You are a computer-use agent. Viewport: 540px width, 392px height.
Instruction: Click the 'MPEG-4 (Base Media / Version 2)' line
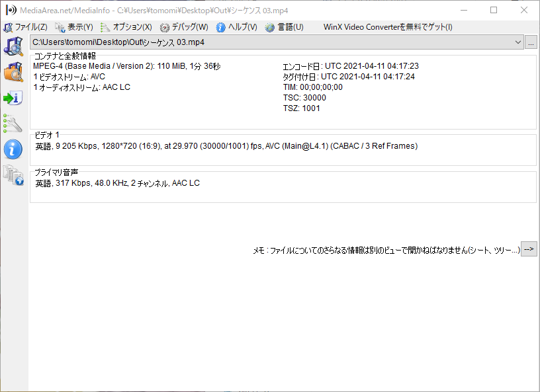click(x=127, y=66)
